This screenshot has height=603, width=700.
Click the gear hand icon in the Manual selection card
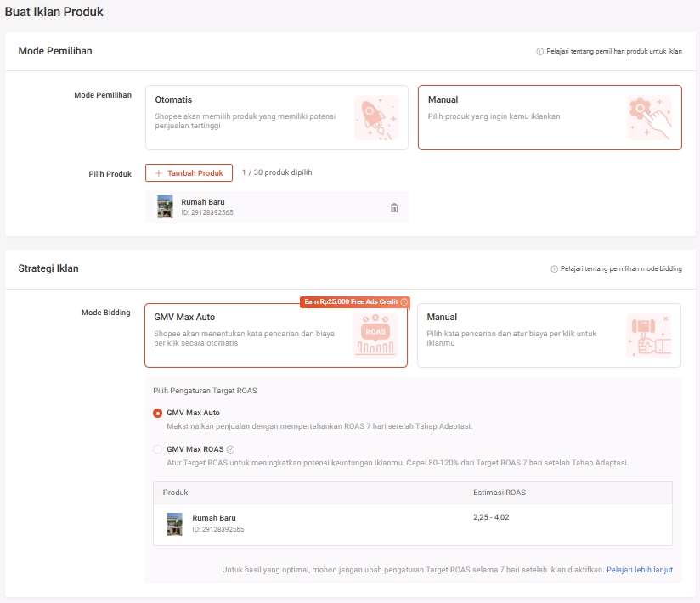click(649, 117)
